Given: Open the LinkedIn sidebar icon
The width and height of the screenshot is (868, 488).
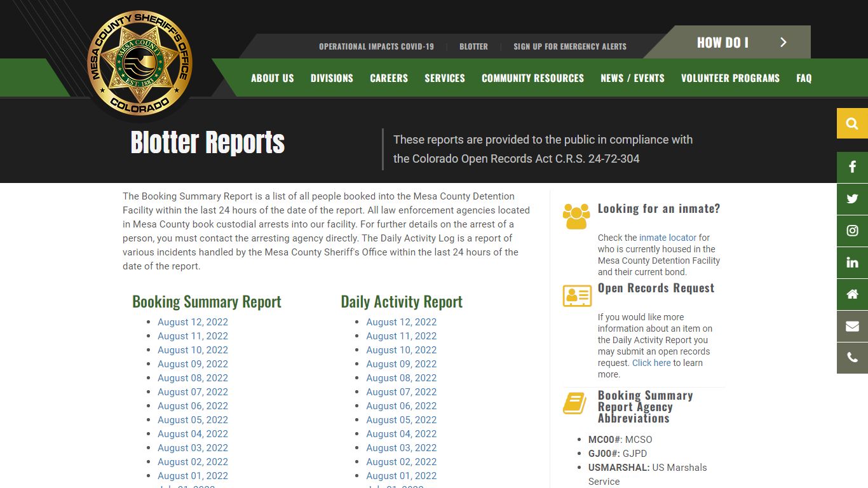Looking at the screenshot, I should tap(852, 263).
